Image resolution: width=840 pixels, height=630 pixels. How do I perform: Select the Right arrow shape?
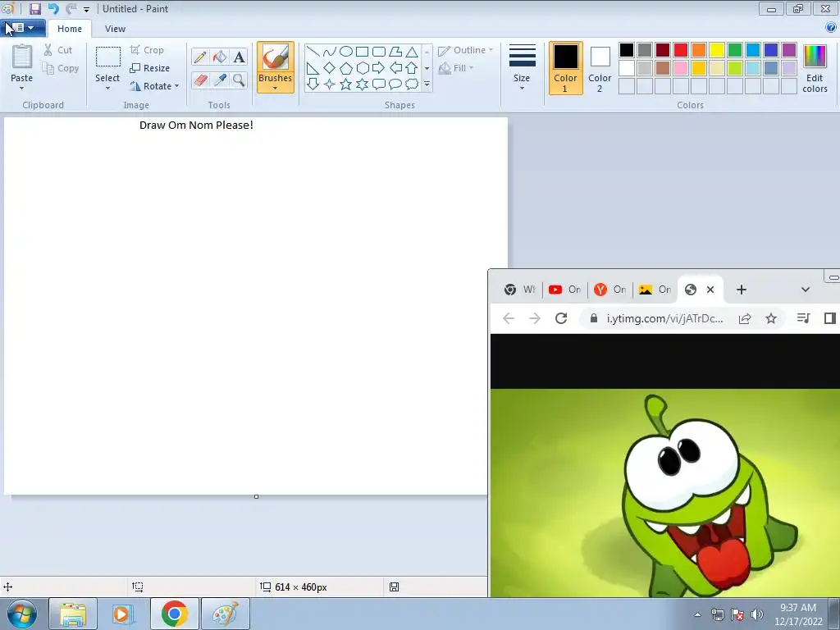379,68
